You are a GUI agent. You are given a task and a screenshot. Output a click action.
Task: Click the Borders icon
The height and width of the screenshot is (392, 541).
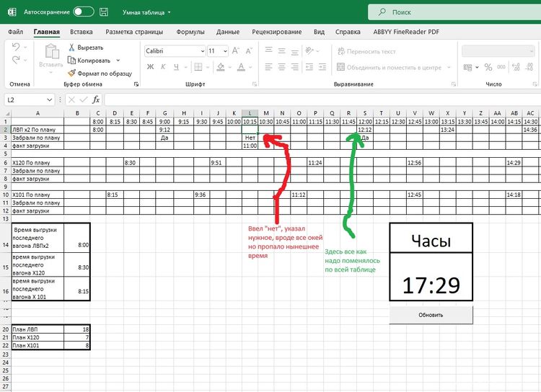pyautogui.click(x=198, y=67)
